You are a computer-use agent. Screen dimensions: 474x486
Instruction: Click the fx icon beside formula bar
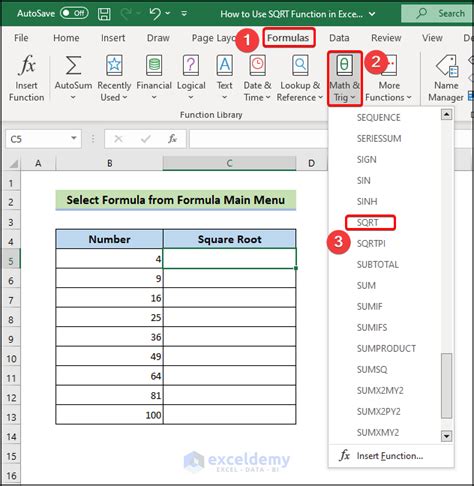coord(172,139)
